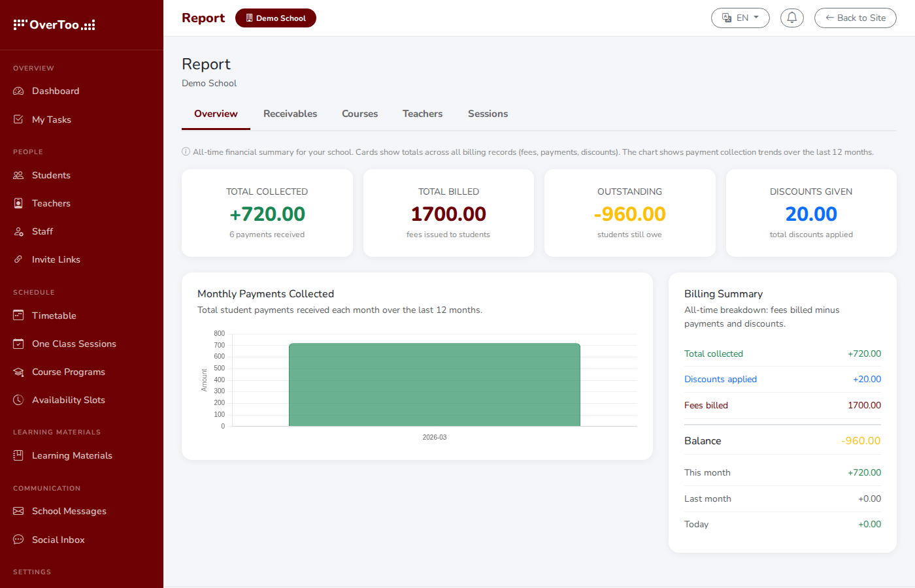Open School Messages from the sidebar
The width and height of the screenshot is (915, 588).
pos(69,511)
